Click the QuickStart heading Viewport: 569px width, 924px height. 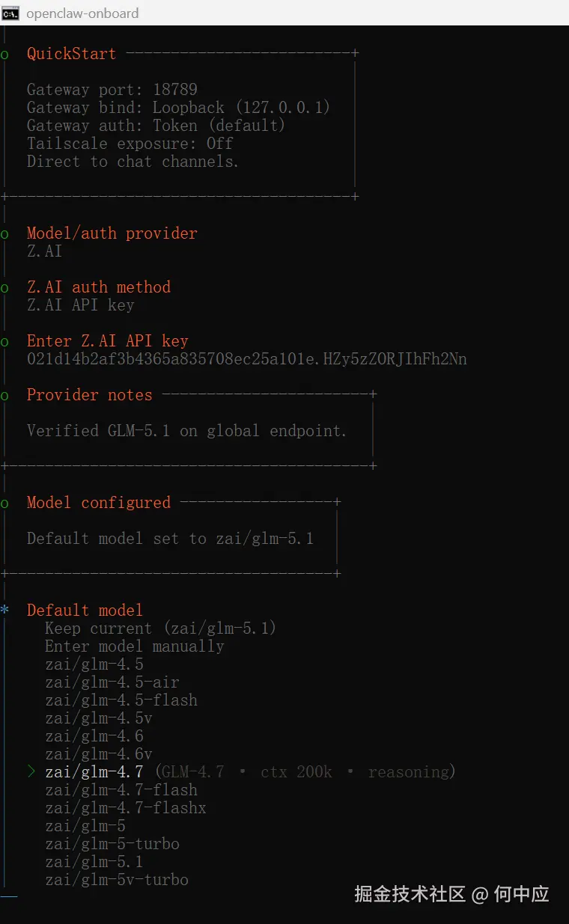71,54
